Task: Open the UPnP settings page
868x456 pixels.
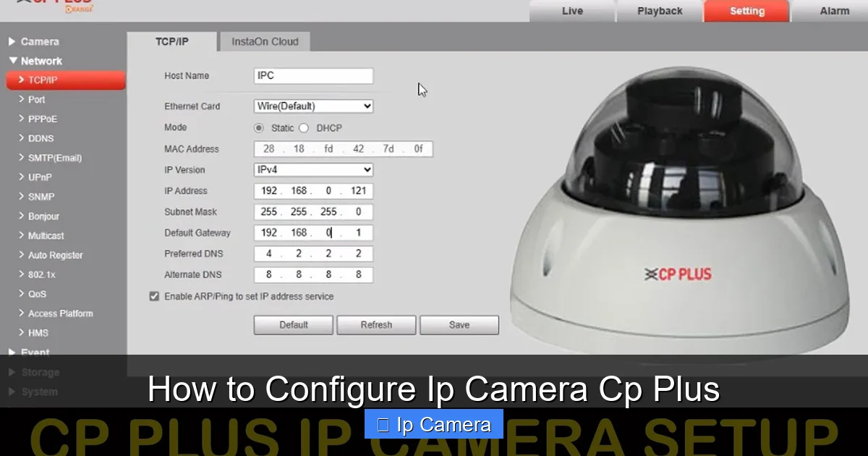Action: pos(40,177)
